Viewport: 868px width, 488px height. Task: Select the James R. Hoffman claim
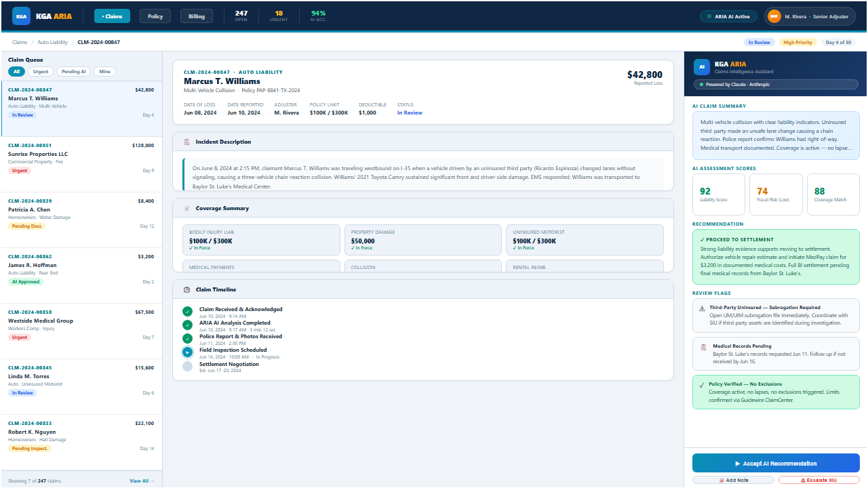point(81,276)
